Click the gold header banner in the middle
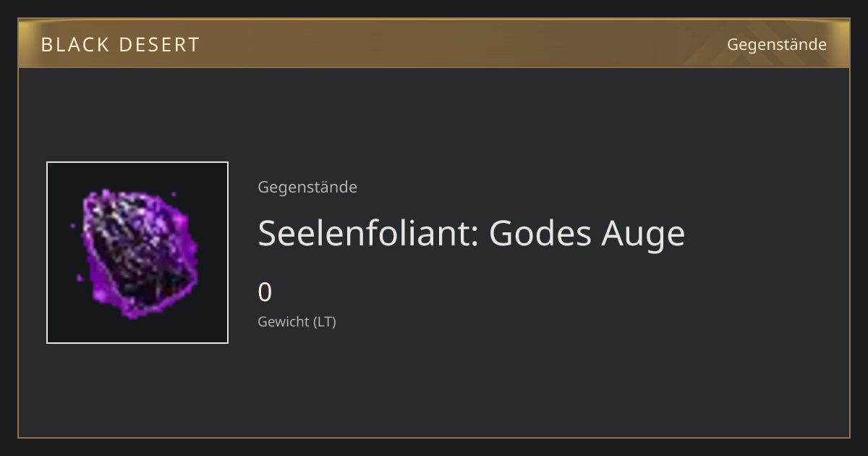Viewport: 868px width, 456px height. coord(434,43)
